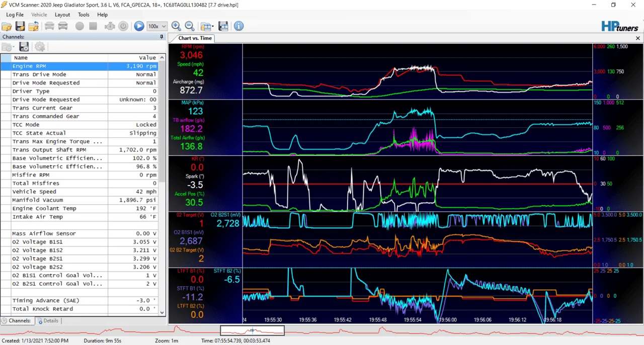This screenshot has height=345, width=644.
Task: Open a log file via folder icon
Action: point(7,26)
